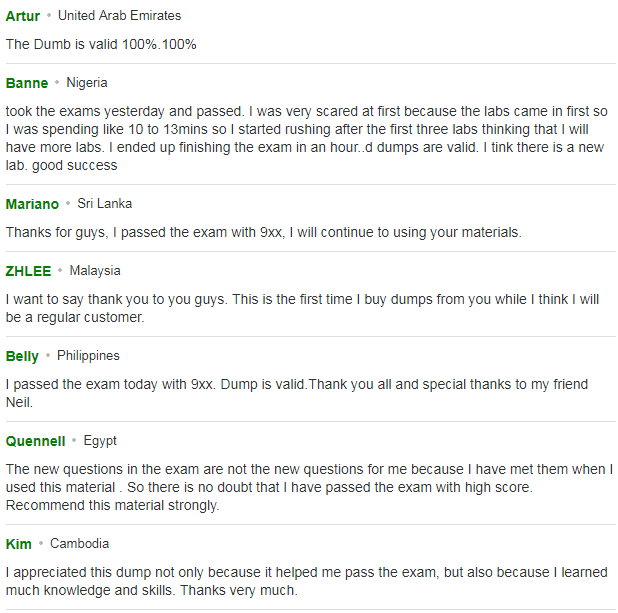Click ZHLEE's review about being a regular customer

click(x=302, y=308)
